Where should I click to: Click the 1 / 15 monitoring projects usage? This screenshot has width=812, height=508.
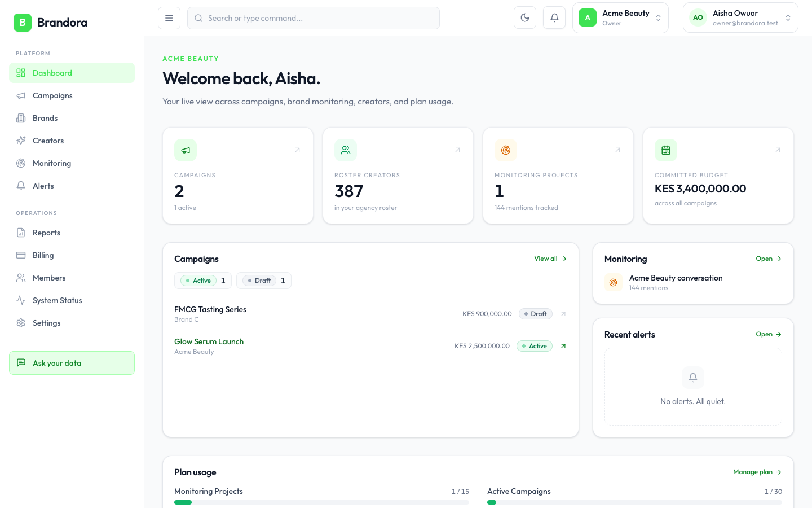(460, 492)
